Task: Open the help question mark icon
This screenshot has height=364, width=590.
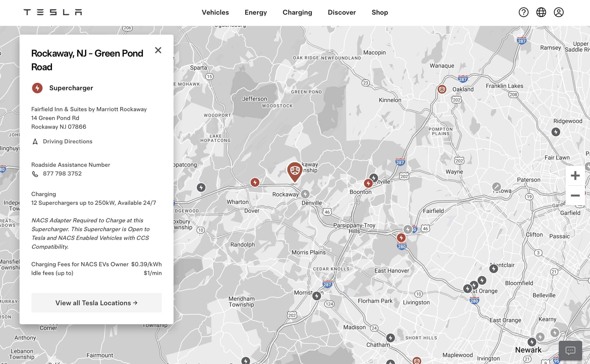Action: tap(524, 12)
